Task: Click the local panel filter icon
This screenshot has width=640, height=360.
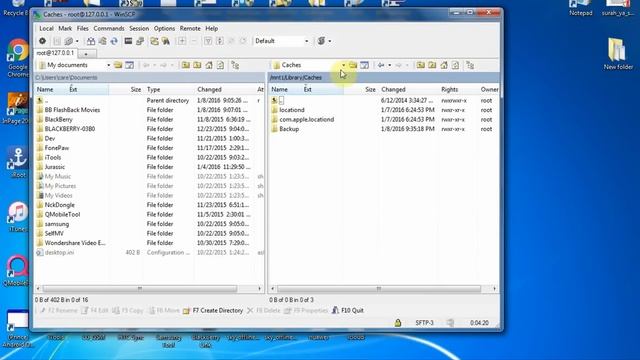Action: (129, 65)
